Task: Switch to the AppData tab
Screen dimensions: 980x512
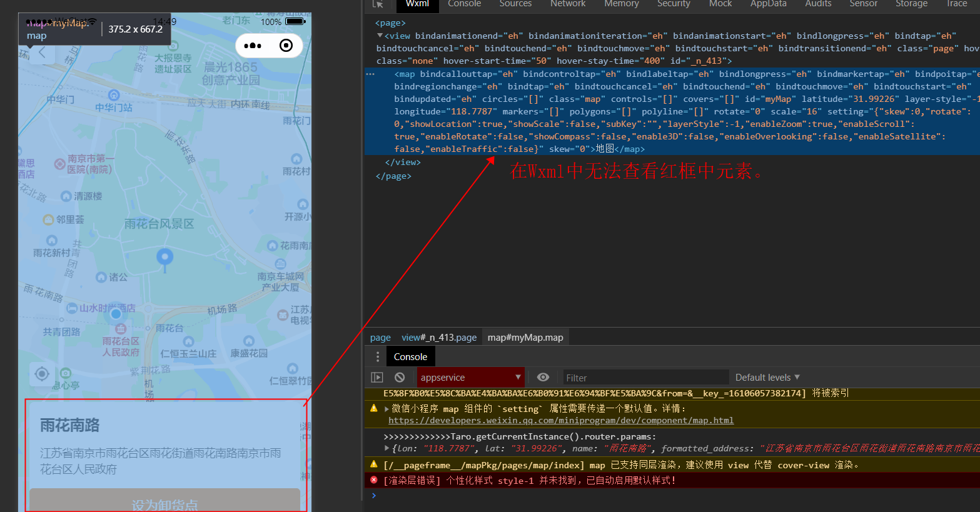Action: coord(768,4)
